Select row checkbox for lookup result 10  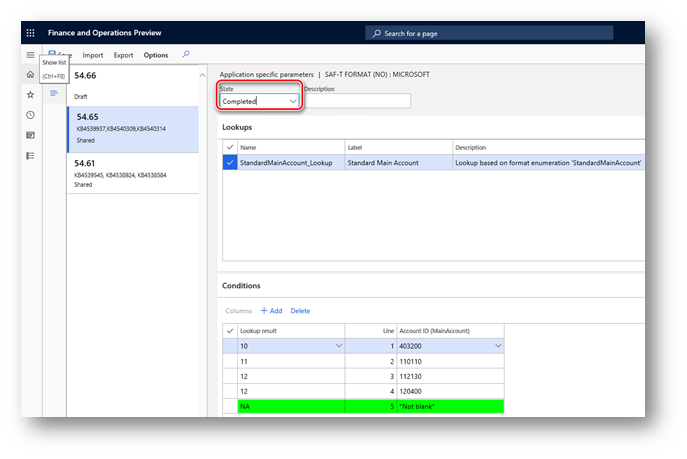[230, 346]
